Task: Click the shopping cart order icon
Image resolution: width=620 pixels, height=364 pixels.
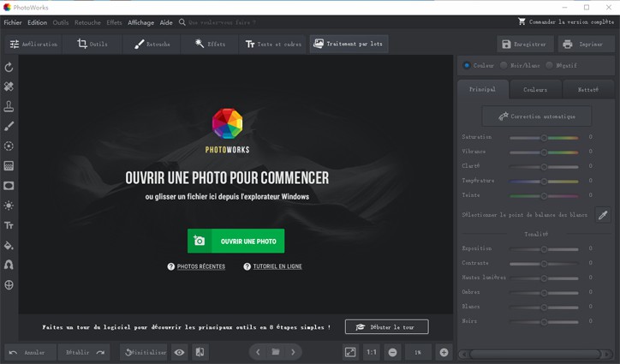Action: point(522,21)
